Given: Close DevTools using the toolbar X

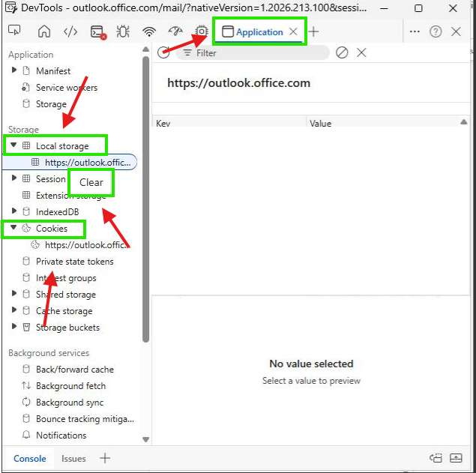Looking at the screenshot, I should [x=456, y=31].
